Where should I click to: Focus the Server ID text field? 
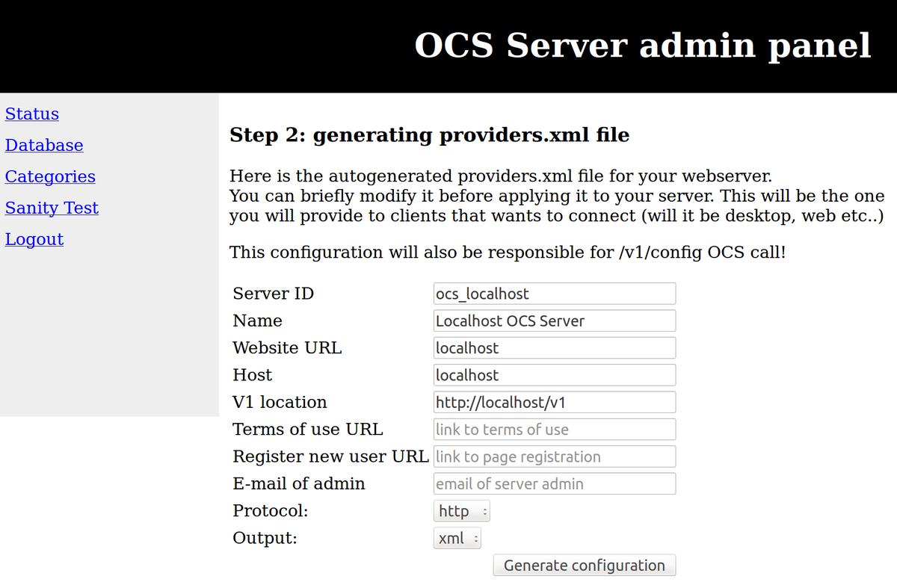point(554,294)
